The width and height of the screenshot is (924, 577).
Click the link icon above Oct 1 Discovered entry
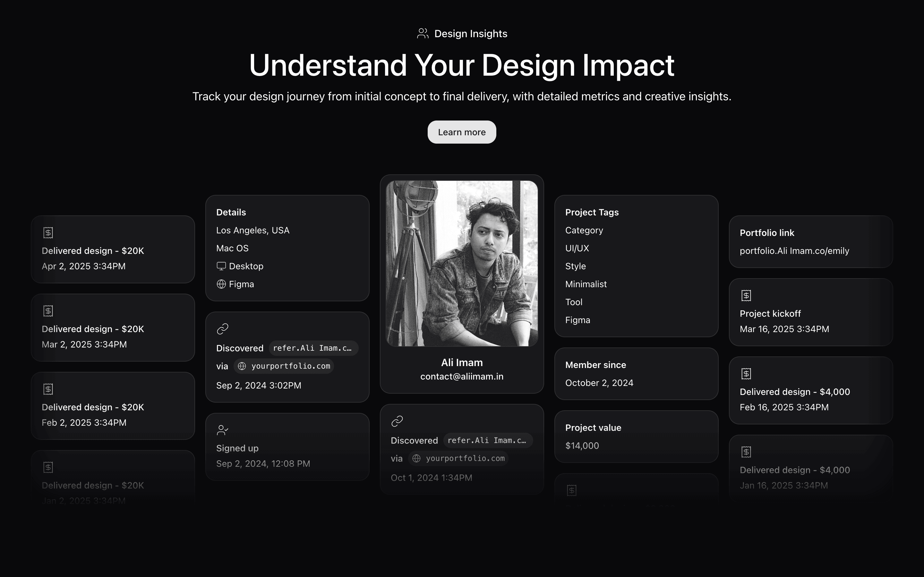click(397, 421)
